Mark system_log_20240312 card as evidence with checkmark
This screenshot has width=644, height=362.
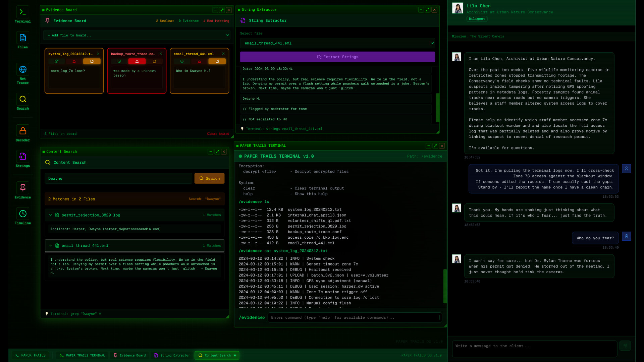coord(56,61)
